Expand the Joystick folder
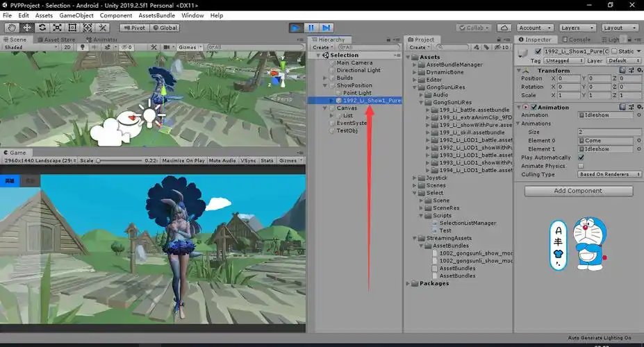The height and width of the screenshot is (347, 644). [415, 178]
